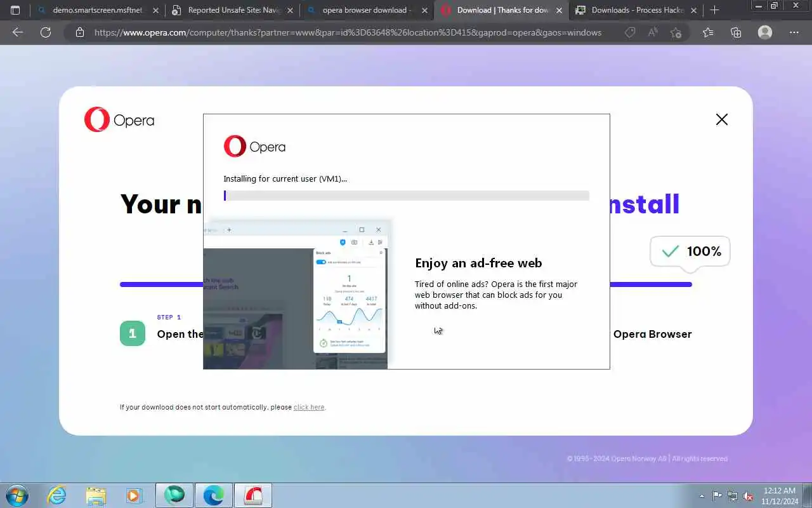Click the 100% download complete badge
Image resolution: width=812 pixels, height=508 pixels.
[690, 251]
